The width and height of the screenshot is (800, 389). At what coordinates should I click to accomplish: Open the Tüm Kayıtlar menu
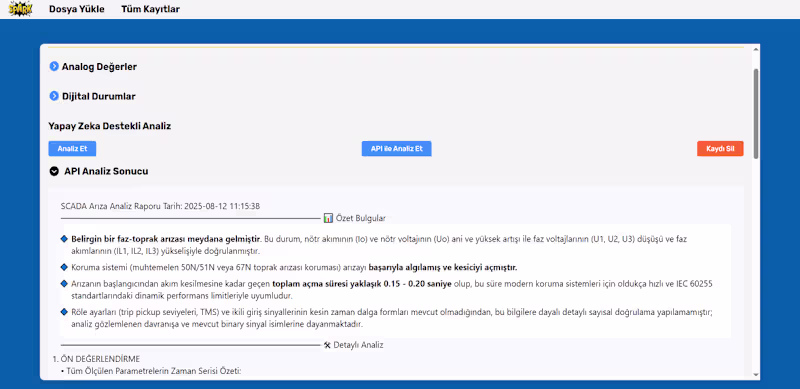pos(151,9)
